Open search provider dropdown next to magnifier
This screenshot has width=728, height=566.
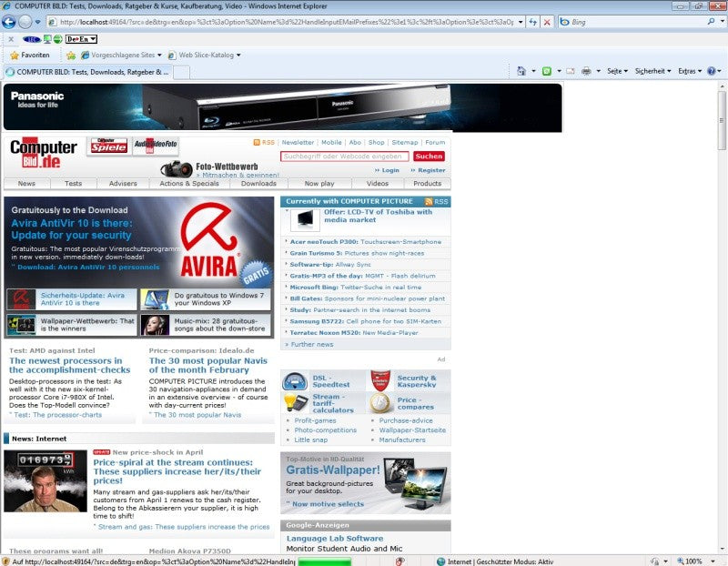pos(722,21)
